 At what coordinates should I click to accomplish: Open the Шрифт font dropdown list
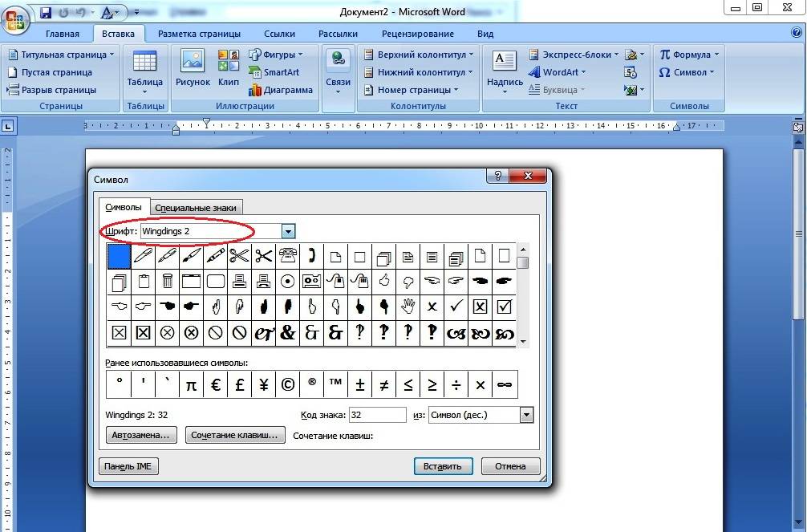[x=288, y=232]
